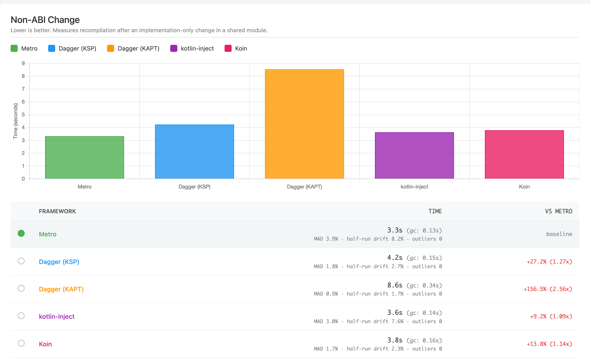This screenshot has height=364, width=590.
Task: Click the +156.5% (2.56x) value
Action: 548,289
